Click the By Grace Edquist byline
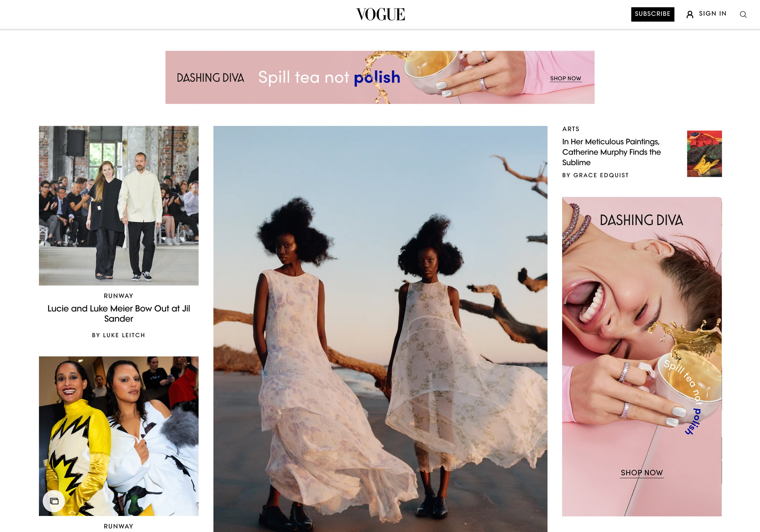This screenshot has width=760, height=532. tap(595, 175)
